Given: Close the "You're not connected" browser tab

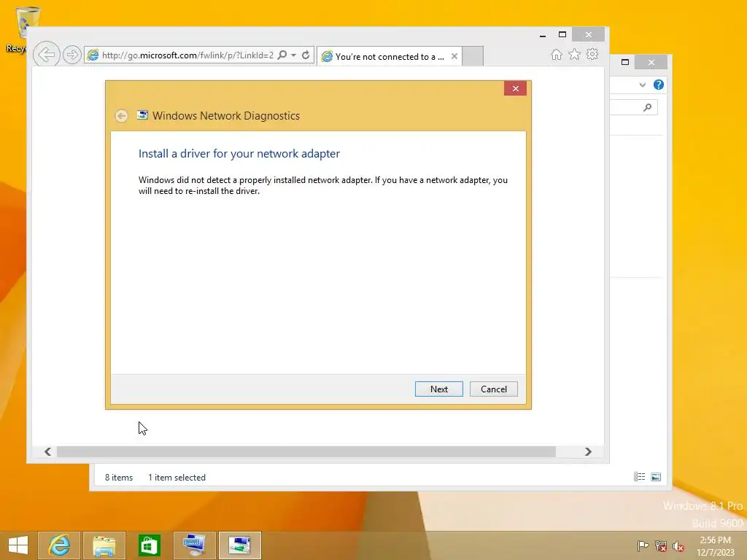Looking at the screenshot, I should coord(454,56).
